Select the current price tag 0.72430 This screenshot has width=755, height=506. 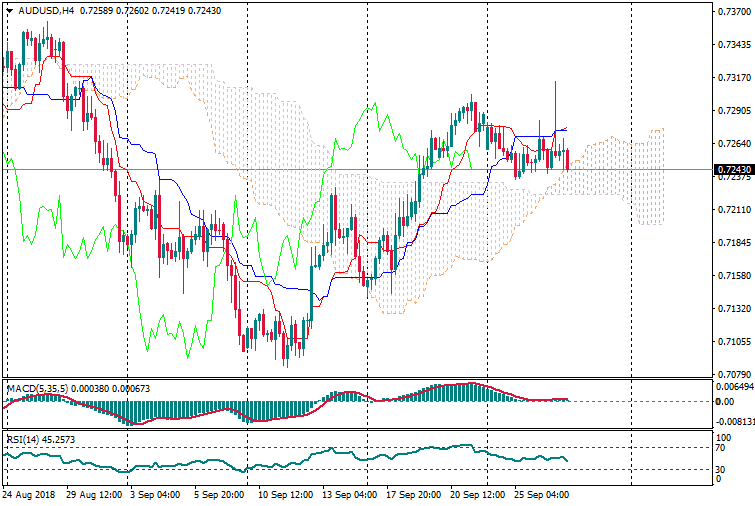pos(735,170)
